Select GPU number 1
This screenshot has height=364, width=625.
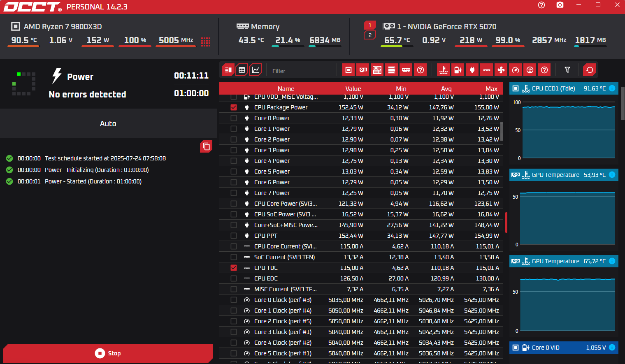pyautogui.click(x=370, y=26)
